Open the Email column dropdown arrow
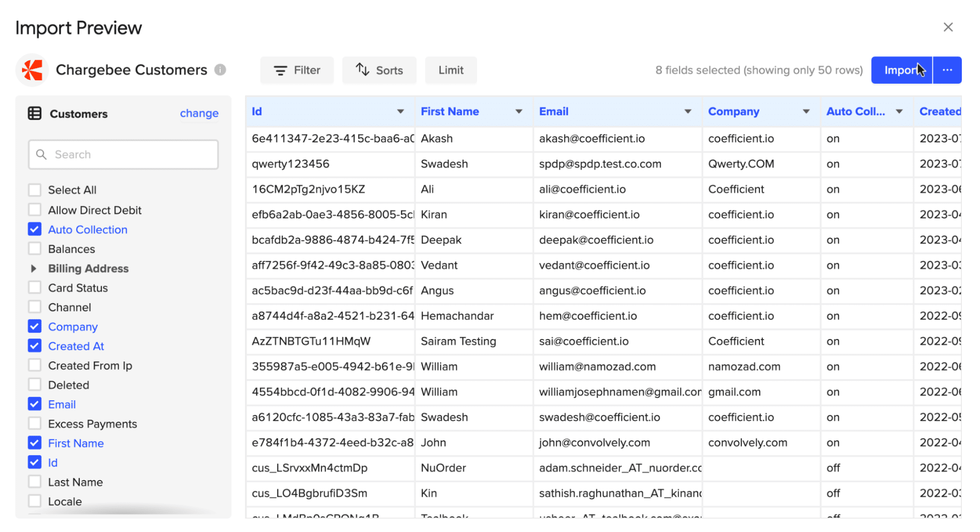Screen dimensions: 980x532 [x=688, y=112]
